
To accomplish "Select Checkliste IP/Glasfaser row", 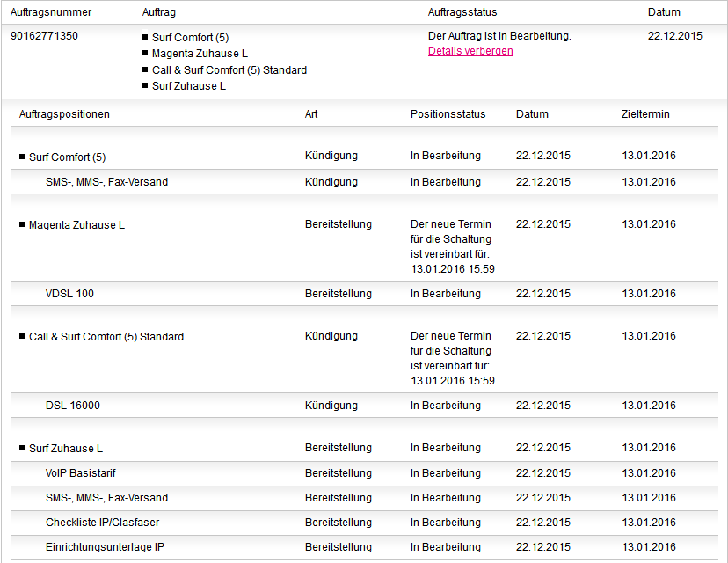I will [365, 523].
